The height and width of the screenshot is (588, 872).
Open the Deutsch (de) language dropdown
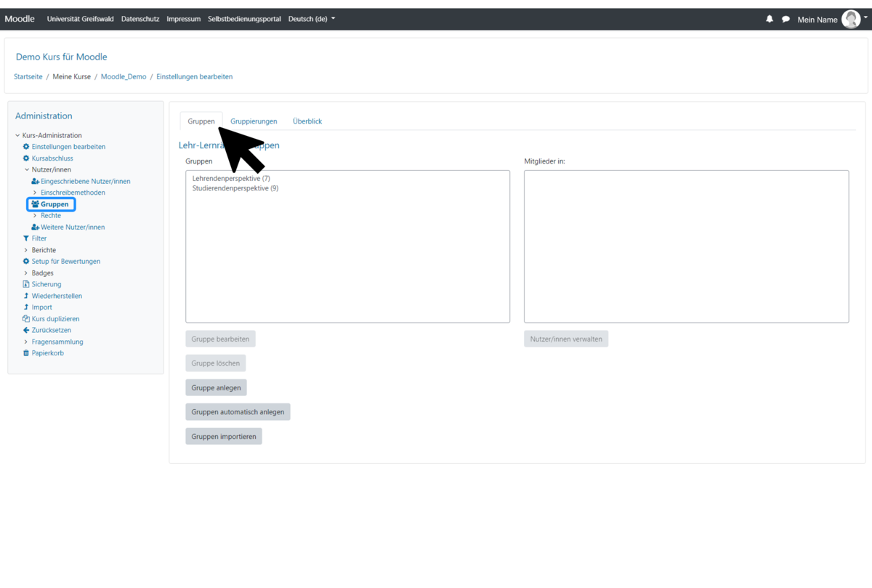(312, 19)
